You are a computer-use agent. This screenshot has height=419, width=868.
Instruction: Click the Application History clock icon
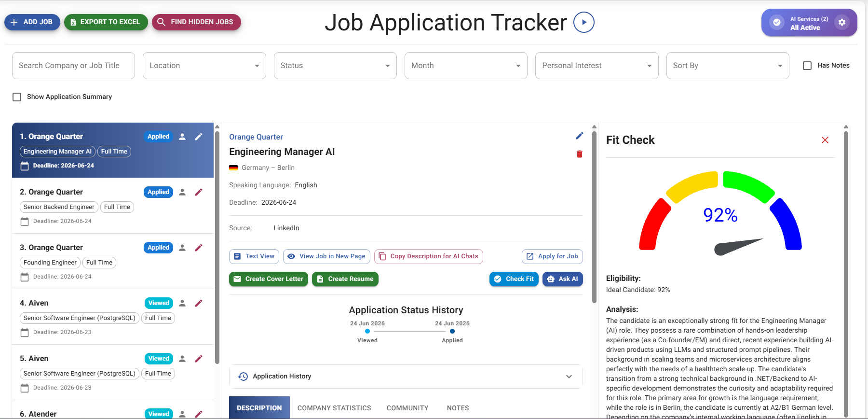243,376
